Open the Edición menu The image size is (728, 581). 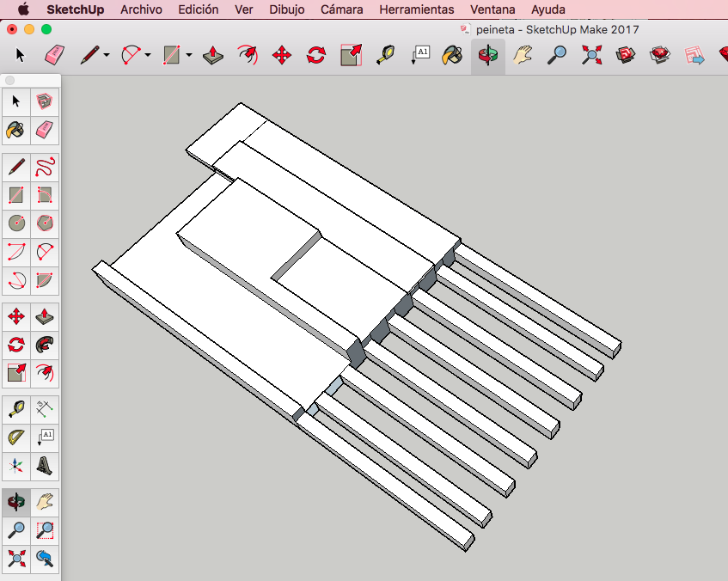[x=199, y=9]
